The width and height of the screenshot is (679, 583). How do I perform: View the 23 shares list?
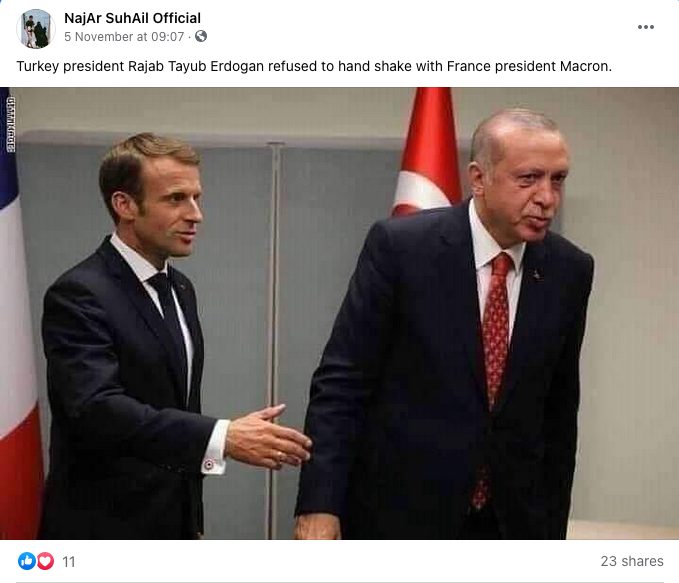[x=632, y=561]
